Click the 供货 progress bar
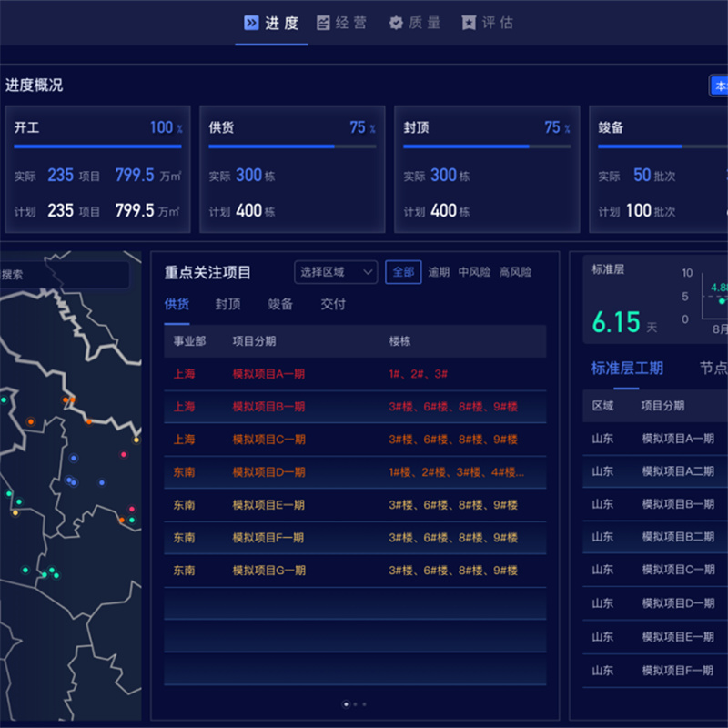Screen dimensions: 728x728 coord(292,147)
